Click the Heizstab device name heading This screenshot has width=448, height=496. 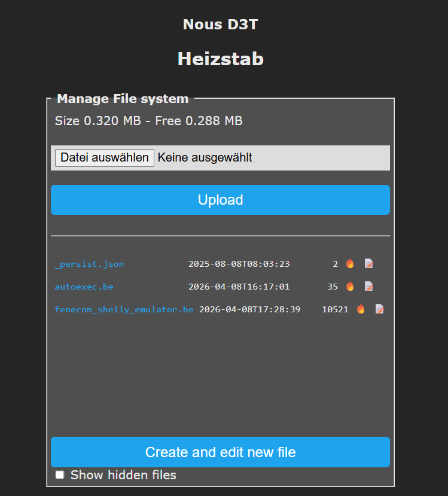220,59
